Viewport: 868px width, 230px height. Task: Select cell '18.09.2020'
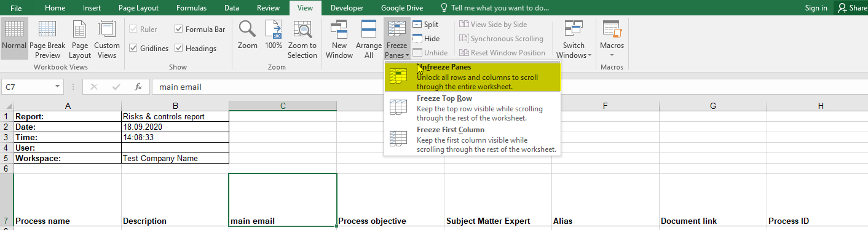[x=175, y=127]
